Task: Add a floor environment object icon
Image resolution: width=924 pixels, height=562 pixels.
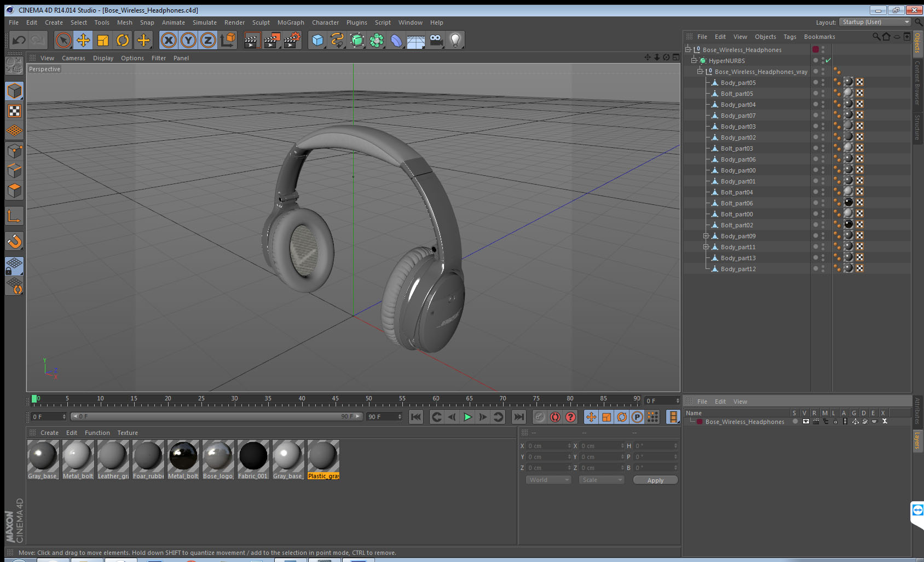Action: click(x=416, y=40)
